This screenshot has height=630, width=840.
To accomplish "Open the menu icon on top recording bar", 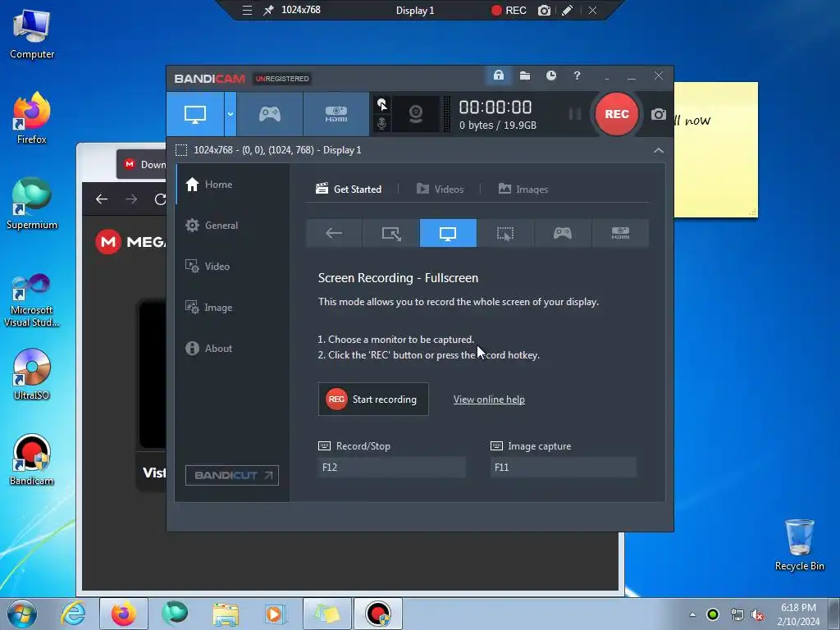I will [247, 10].
